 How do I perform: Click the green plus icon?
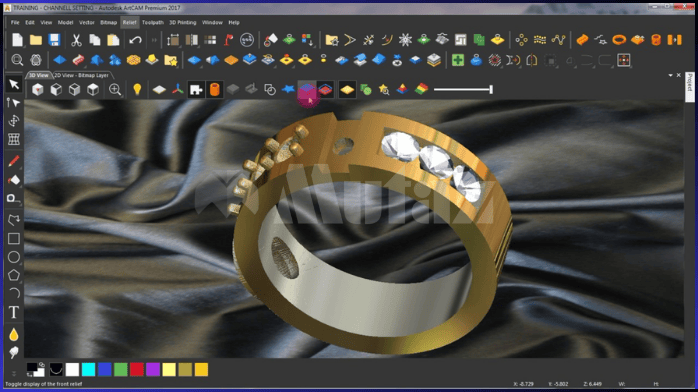click(458, 60)
